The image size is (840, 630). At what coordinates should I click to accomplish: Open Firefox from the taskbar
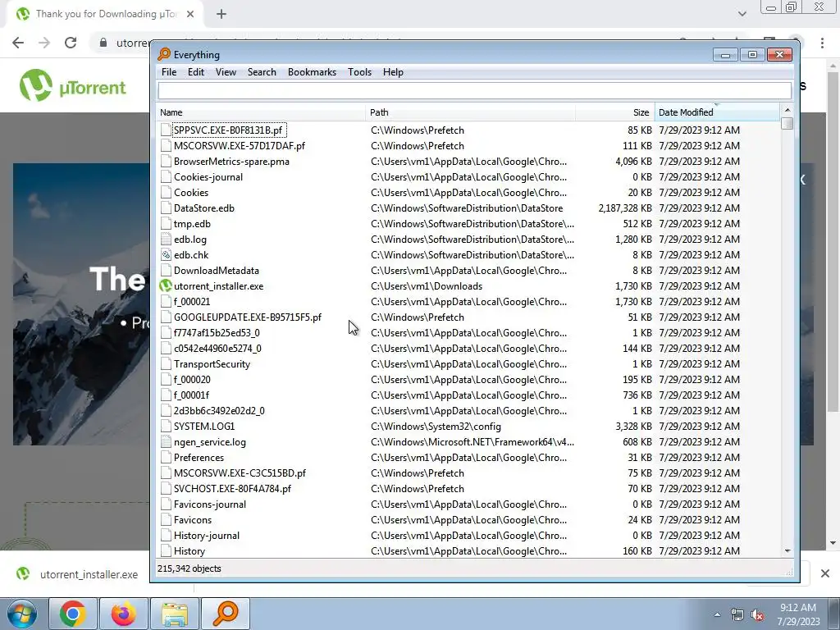123,614
